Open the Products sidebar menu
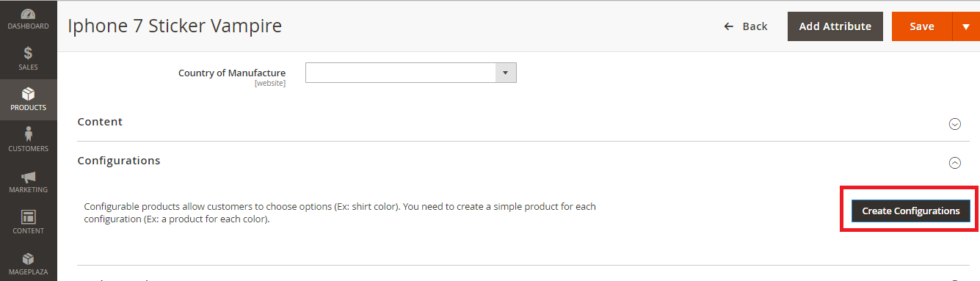This screenshot has width=980, height=281. click(28, 100)
